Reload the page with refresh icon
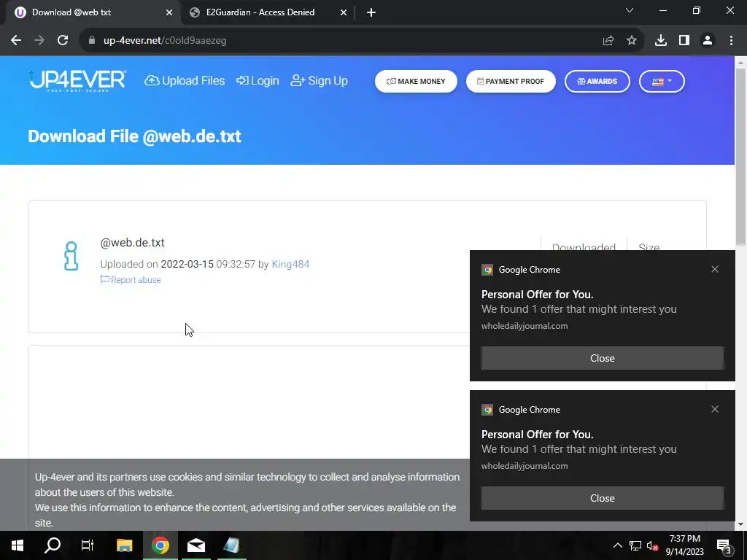The height and width of the screenshot is (560, 747). click(63, 41)
